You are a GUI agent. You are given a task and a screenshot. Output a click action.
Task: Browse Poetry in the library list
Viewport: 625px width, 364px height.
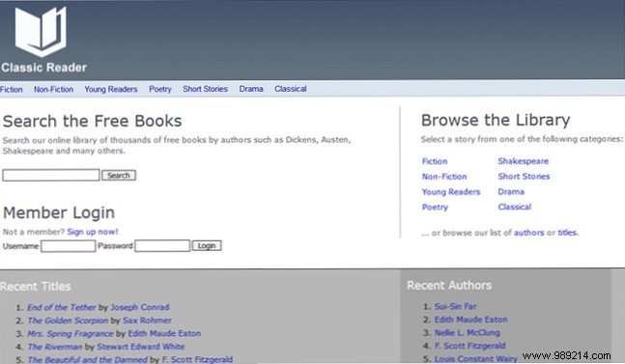tap(436, 207)
